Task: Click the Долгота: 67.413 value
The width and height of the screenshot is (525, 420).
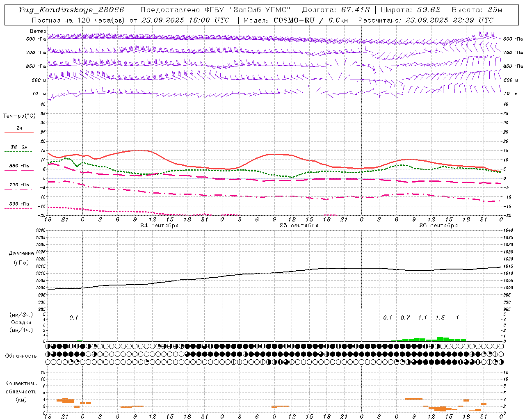Action: (336, 10)
